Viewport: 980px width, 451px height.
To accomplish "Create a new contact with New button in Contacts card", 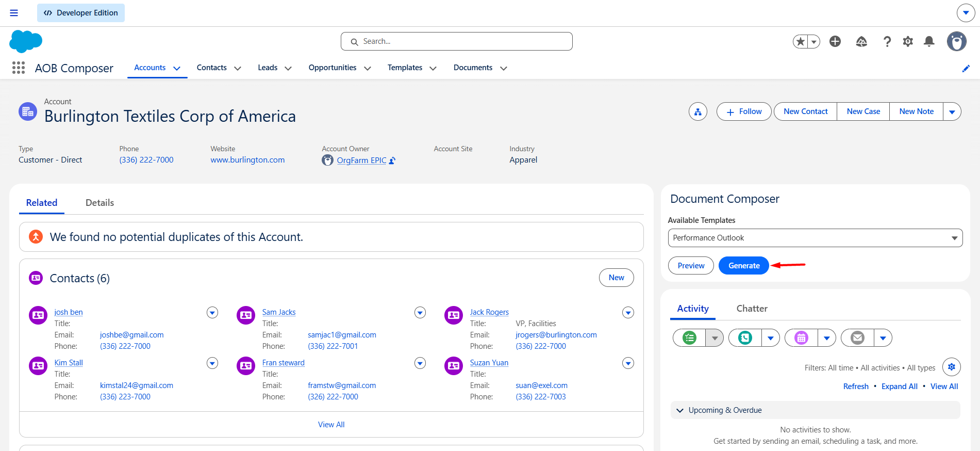I will pyautogui.click(x=617, y=278).
